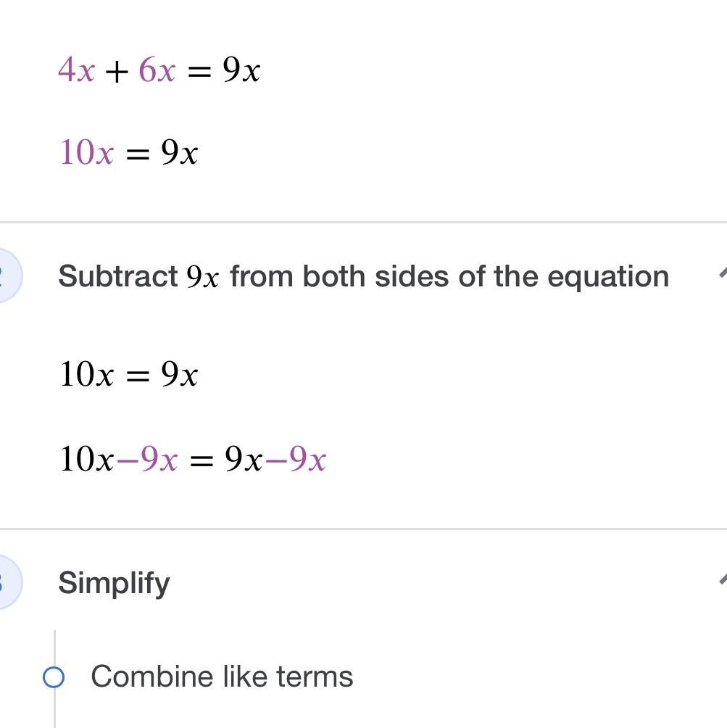727x728 pixels.
Task: Collapse the Simplify step chevron
Action: 721,579
